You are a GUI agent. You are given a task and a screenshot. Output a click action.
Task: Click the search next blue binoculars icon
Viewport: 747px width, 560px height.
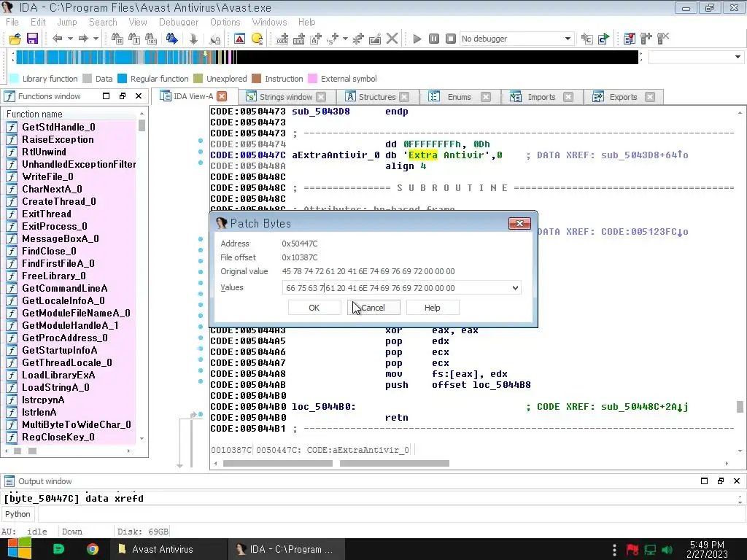coord(172,39)
